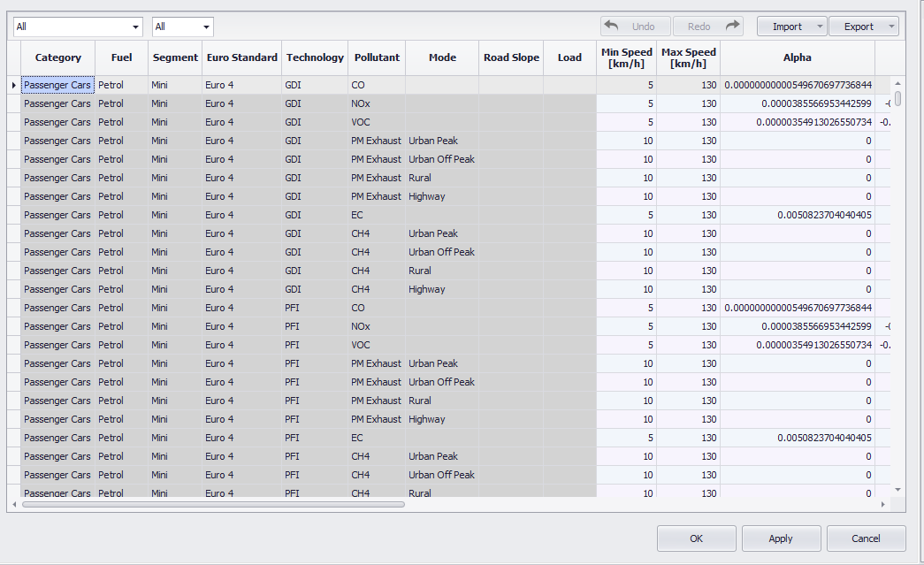Select the first Passenger Cars cell
Viewport: 924px width, 565px height.
click(57, 85)
